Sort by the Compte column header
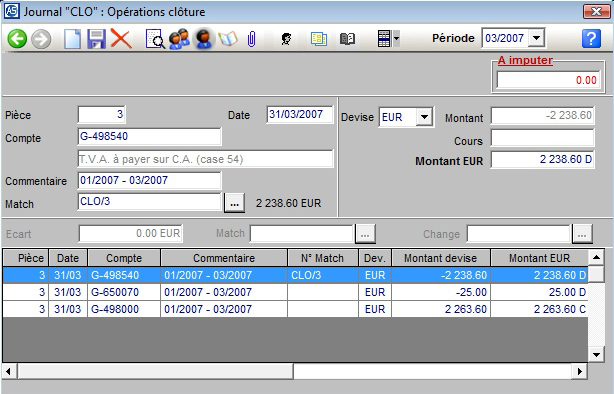 click(124, 258)
